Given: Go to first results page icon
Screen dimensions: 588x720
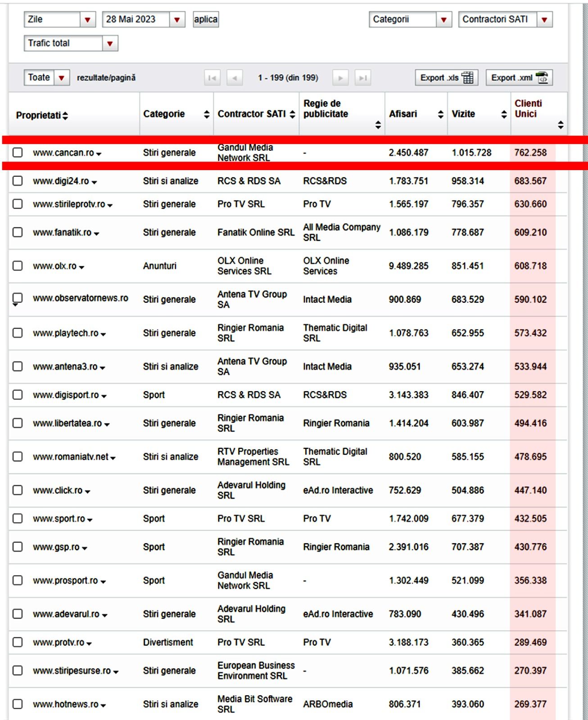Looking at the screenshot, I should (212, 78).
